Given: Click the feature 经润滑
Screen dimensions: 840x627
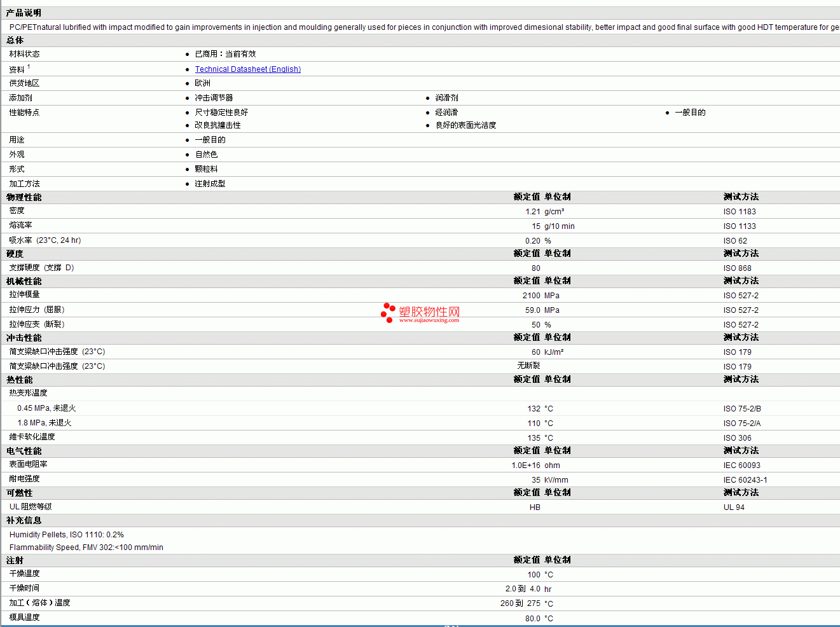Looking at the screenshot, I should coord(447,113).
